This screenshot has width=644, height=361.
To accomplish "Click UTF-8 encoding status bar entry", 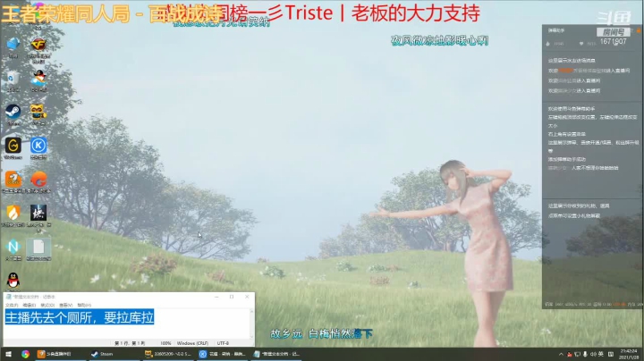I will coord(223,343).
